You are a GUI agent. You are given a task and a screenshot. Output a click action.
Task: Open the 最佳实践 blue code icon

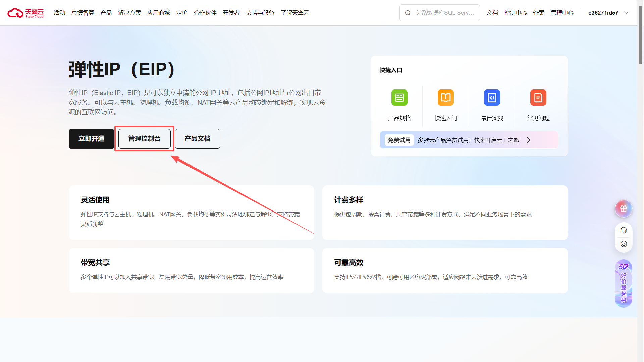[492, 98]
